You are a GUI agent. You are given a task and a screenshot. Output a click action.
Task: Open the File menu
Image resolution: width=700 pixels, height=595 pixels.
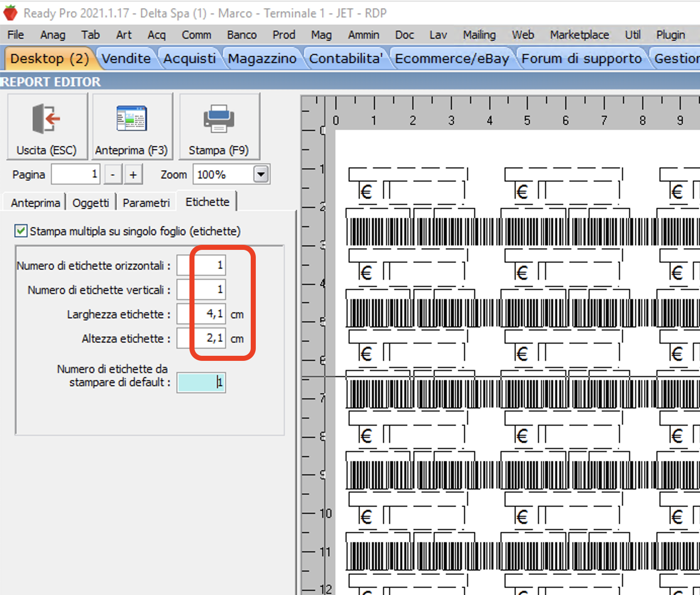[x=16, y=35]
